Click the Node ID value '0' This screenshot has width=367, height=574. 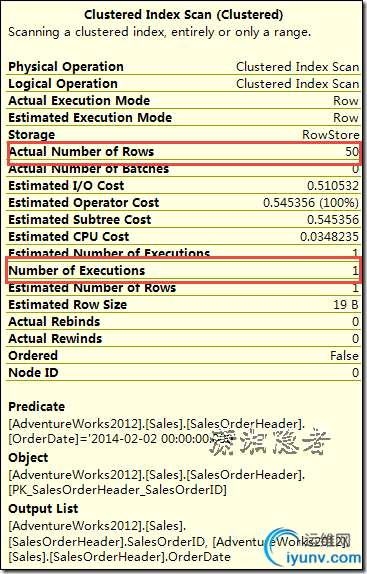pyautogui.click(x=355, y=373)
